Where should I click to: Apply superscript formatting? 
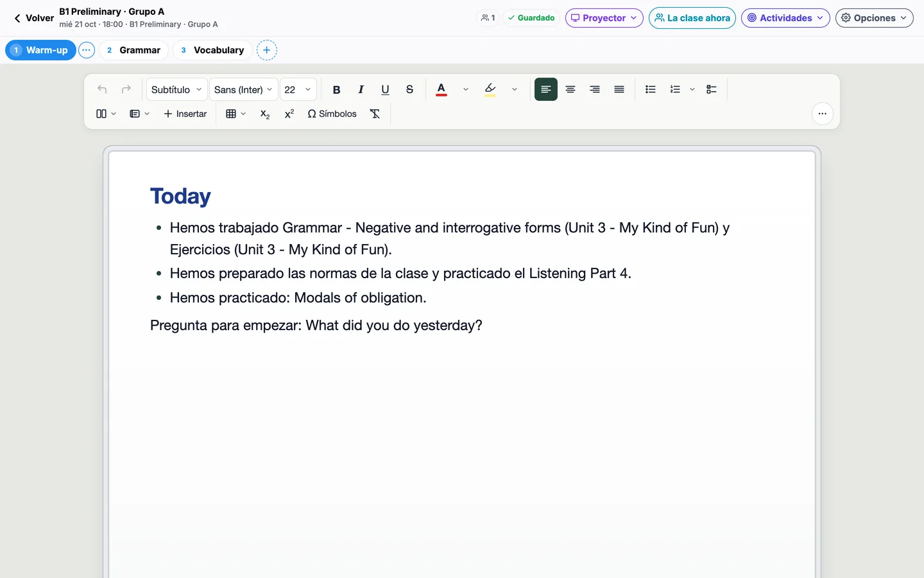pos(289,114)
